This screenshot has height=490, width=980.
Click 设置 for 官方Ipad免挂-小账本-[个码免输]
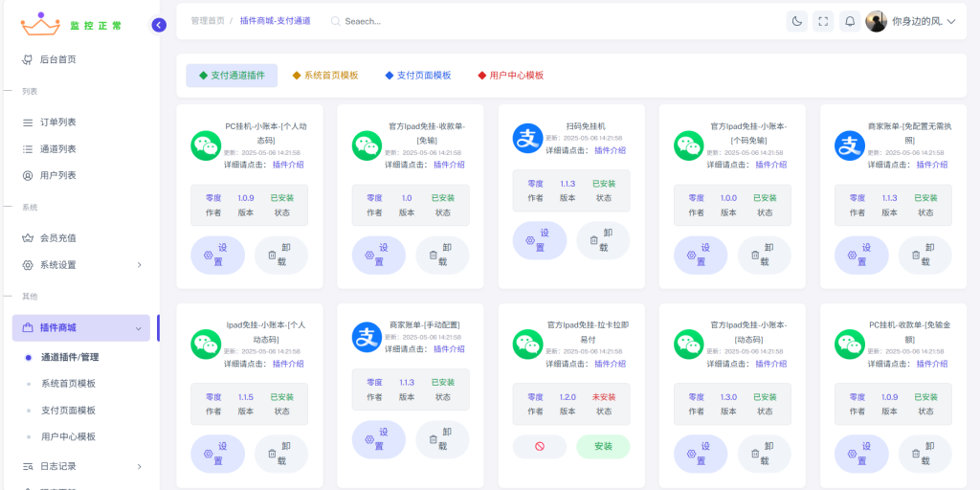pos(701,255)
